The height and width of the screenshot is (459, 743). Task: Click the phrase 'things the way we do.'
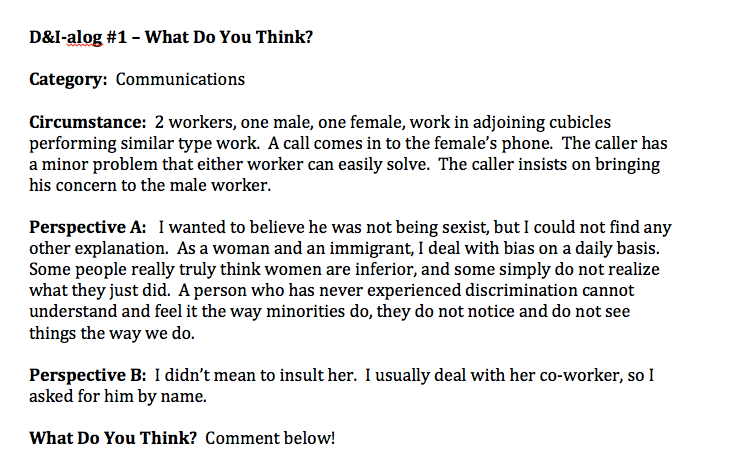(112, 333)
